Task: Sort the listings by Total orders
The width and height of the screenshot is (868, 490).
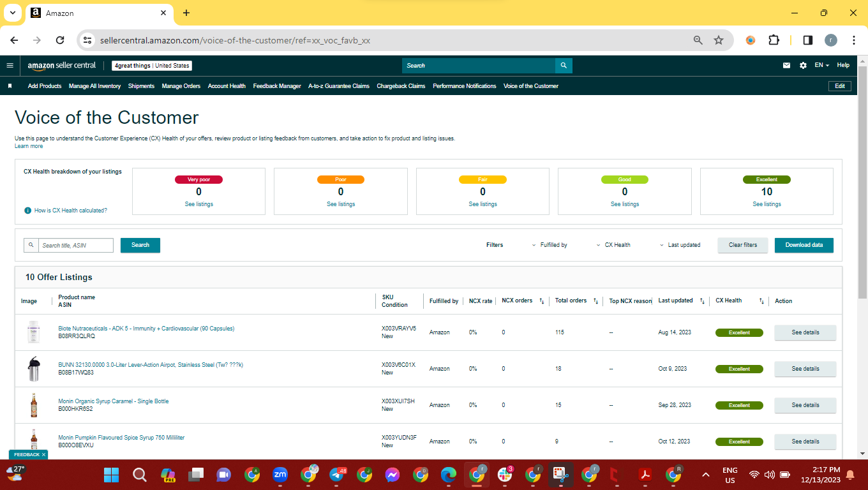Action: pos(595,301)
